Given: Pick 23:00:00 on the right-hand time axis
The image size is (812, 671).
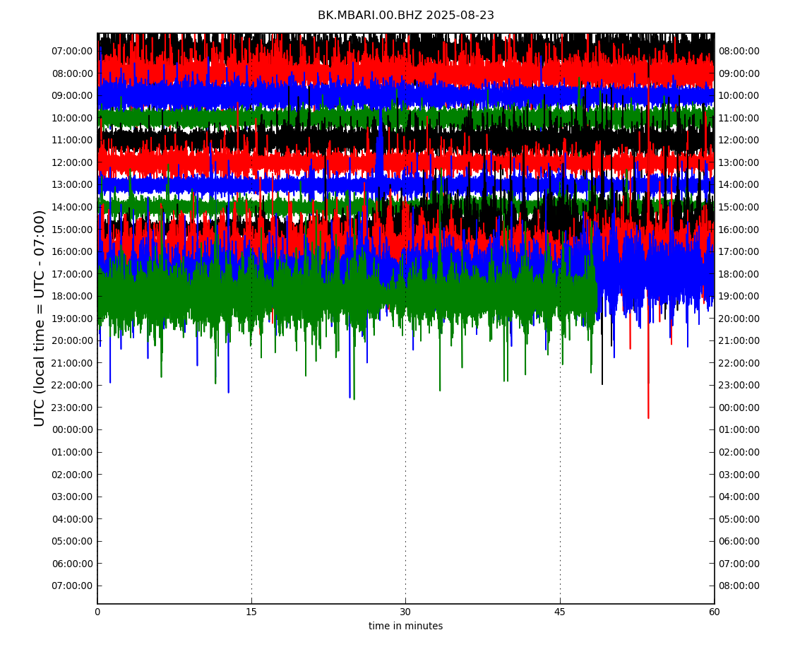Looking at the screenshot, I should (739, 386).
